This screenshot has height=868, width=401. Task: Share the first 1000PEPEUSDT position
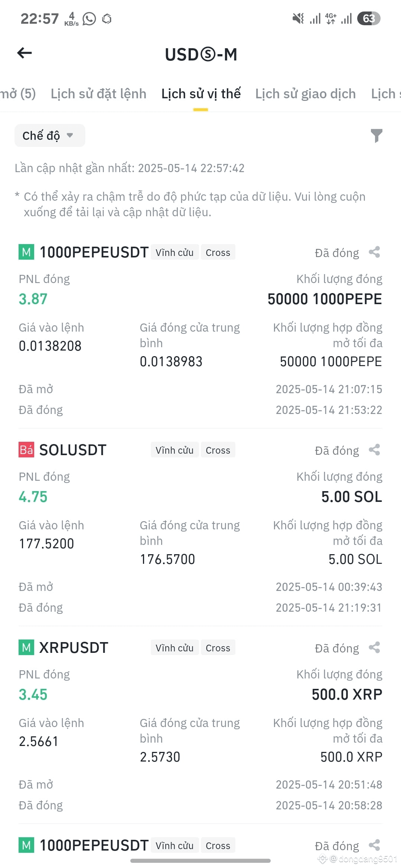[374, 252]
